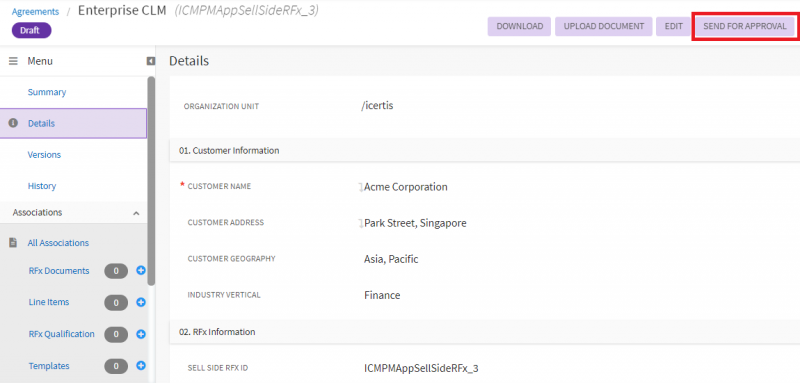Click the document icon beside All Associations
This screenshot has height=383, width=800.
[x=13, y=243]
